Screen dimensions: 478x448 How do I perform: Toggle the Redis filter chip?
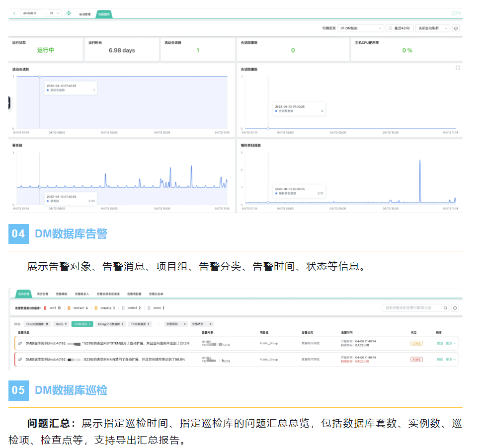point(61,324)
